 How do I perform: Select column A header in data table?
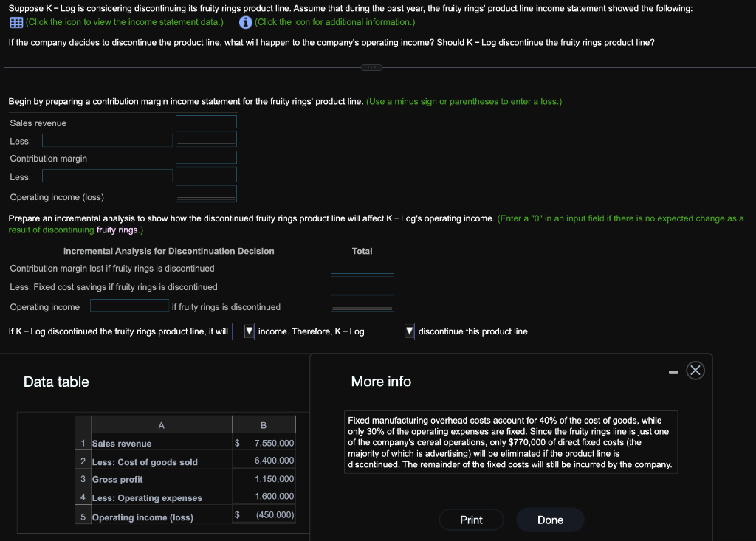coord(162,425)
